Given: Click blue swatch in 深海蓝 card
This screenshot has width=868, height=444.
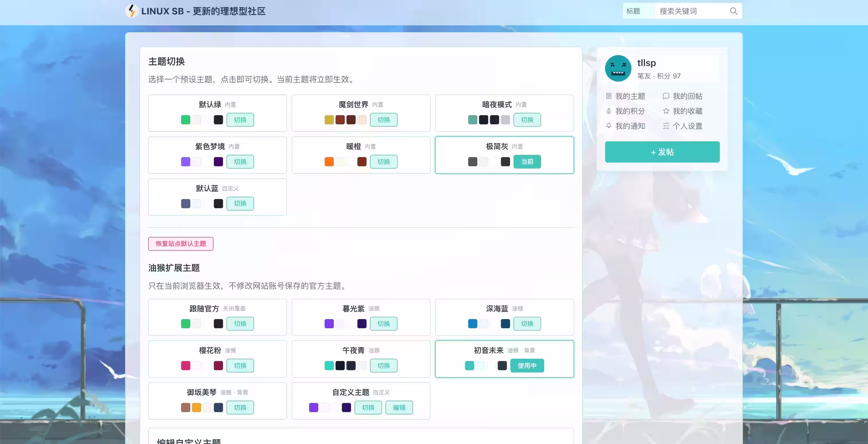Looking at the screenshot, I should click(472, 324).
